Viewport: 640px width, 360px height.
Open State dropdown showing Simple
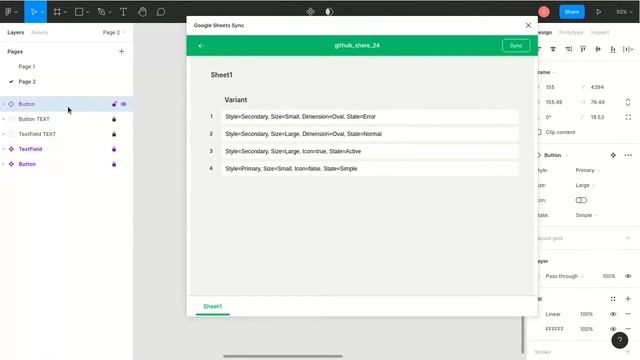point(587,215)
